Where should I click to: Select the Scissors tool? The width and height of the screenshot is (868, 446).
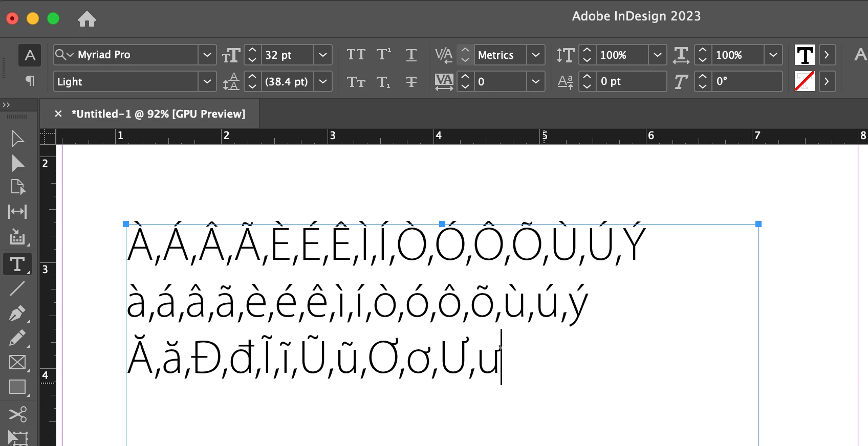(x=18, y=414)
